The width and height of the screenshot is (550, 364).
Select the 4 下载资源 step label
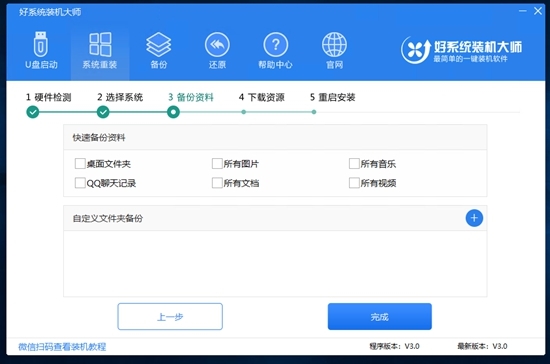pos(262,97)
